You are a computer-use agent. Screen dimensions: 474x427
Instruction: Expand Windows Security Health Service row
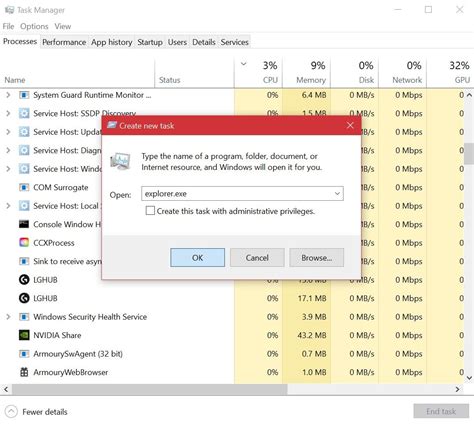tap(8, 317)
